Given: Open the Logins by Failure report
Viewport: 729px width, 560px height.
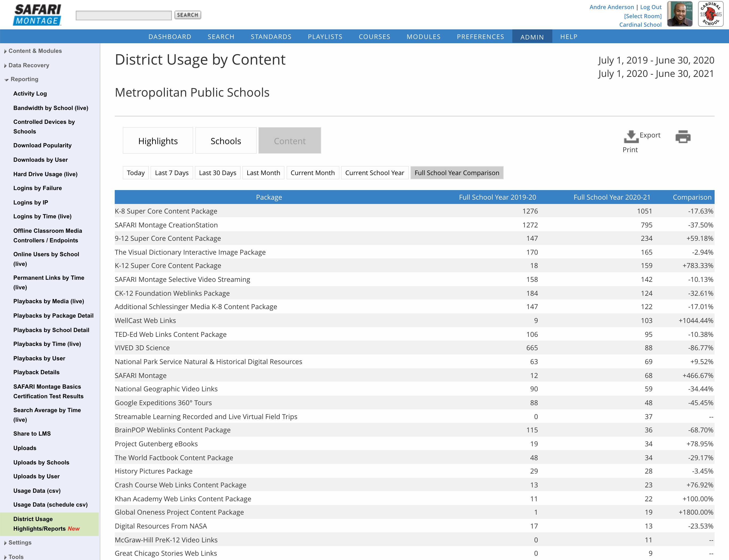Looking at the screenshot, I should [x=37, y=188].
